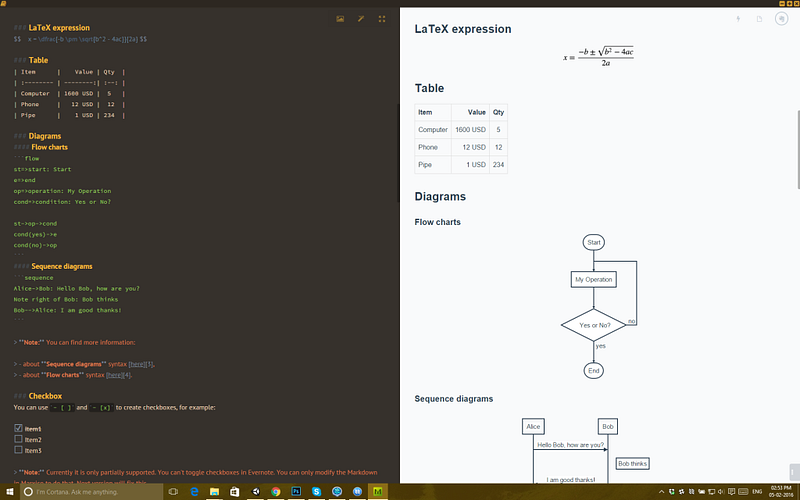The height and width of the screenshot is (500, 800).
Task: Toggle fullscreen editor with the expand icon
Action: coord(382,19)
